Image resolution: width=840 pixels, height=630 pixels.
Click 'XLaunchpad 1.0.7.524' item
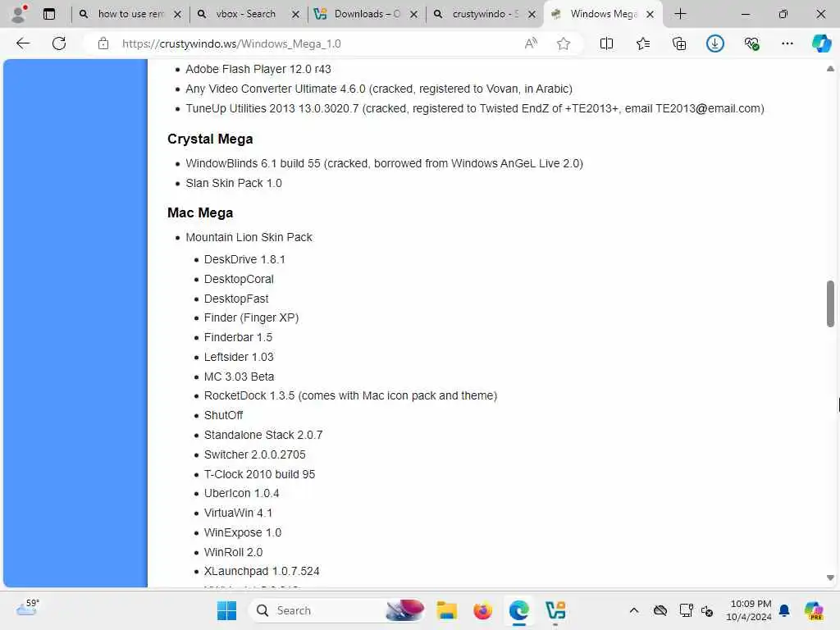[262, 572]
